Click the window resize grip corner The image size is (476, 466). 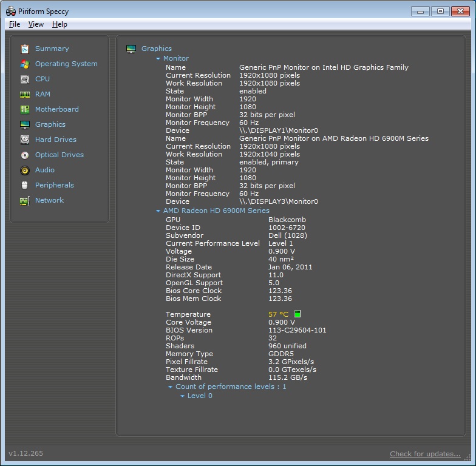coord(467,458)
